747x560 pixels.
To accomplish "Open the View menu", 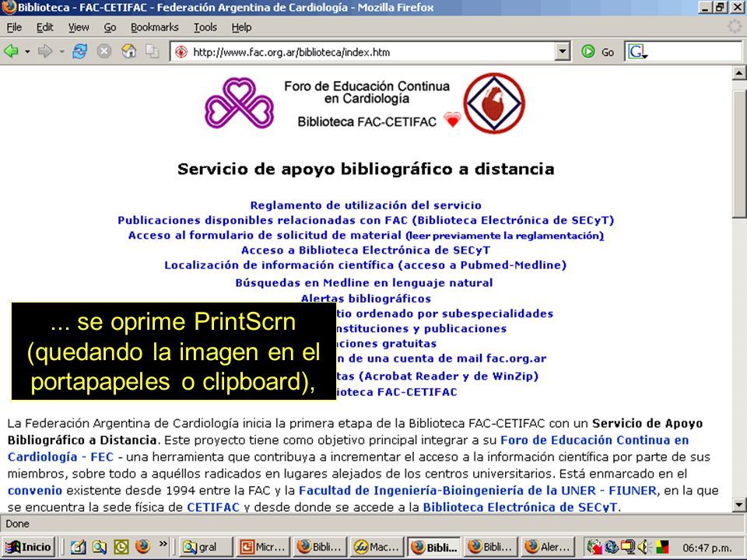I will 78,28.
